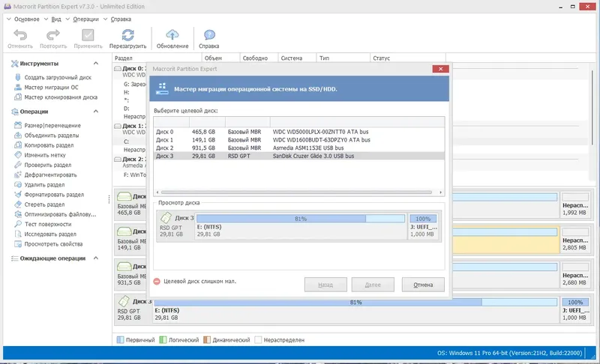Click J: UEFI 1,000 MB block in main window
The image size is (600, 364).
575,310
